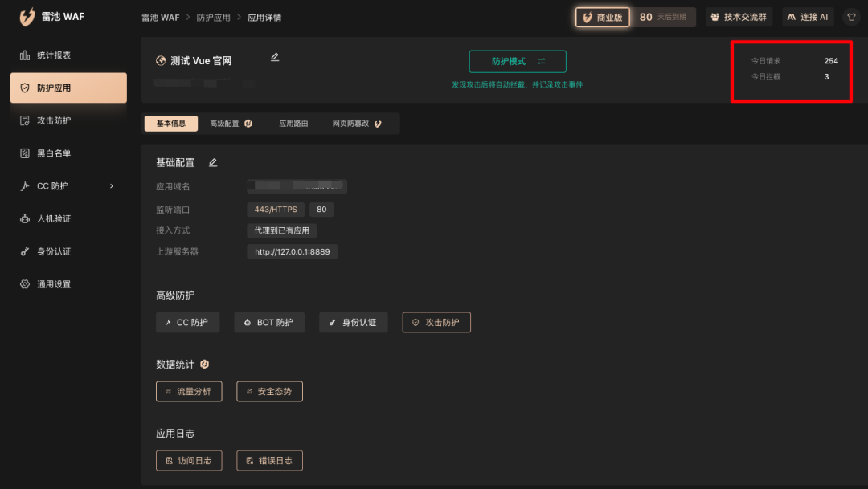Click the pro badge next to 数据统计
The height and width of the screenshot is (489, 868).
click(x=205, y=364)
